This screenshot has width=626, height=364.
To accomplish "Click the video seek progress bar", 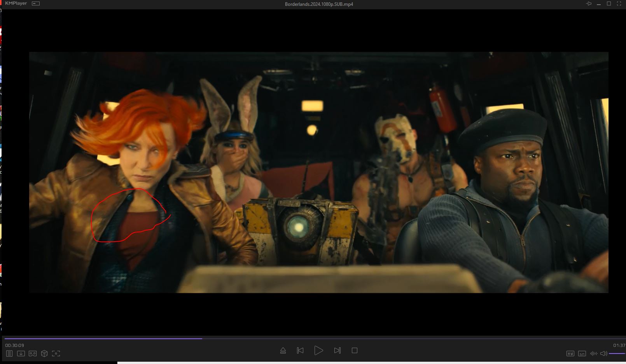I will click(311, 338).
